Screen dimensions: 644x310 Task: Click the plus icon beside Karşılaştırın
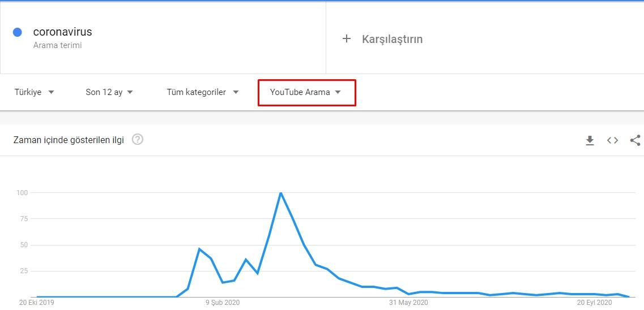(347, 39)
